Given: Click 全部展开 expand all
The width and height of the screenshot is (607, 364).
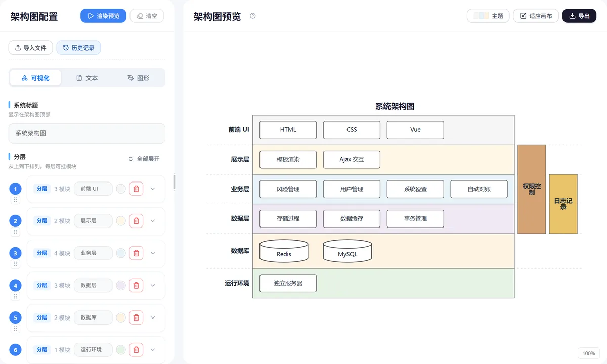Looking at the screenshot, I should click(x=144, y=159).
